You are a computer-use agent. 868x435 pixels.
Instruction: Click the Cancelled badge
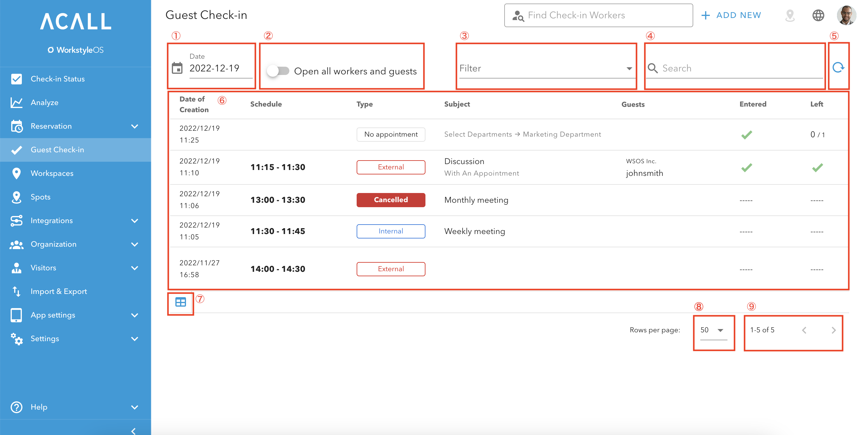tap(391, 200)
